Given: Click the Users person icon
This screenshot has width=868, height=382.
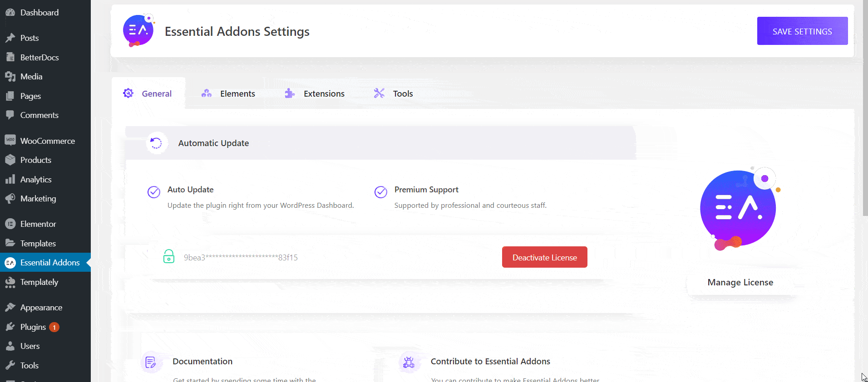Looking at the screenshot, I should [x=10, y=346].
